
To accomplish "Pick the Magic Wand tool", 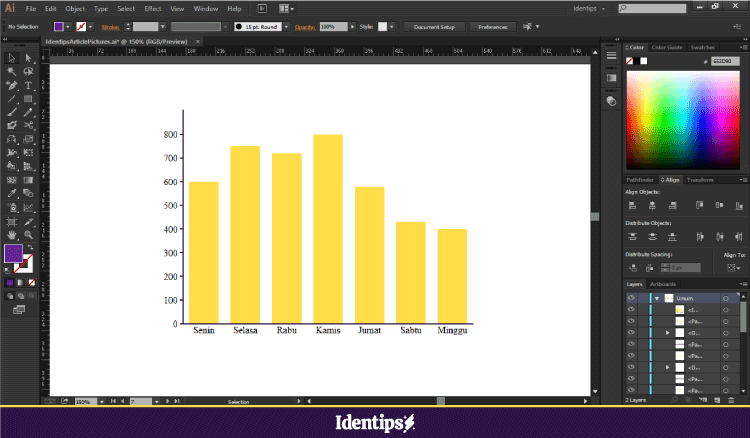I will pos(11,72).
